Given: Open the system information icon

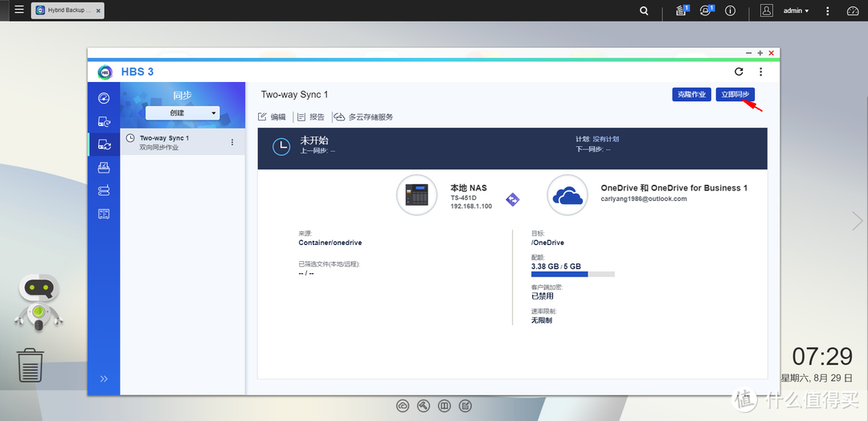Looking at the screenshot, I should pos(730,10).
